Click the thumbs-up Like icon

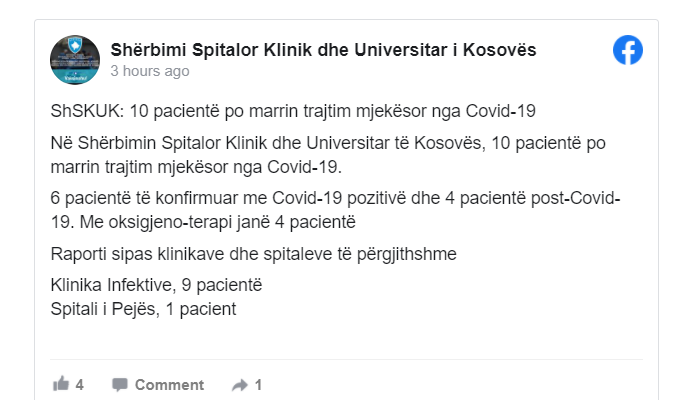[61, 384]
